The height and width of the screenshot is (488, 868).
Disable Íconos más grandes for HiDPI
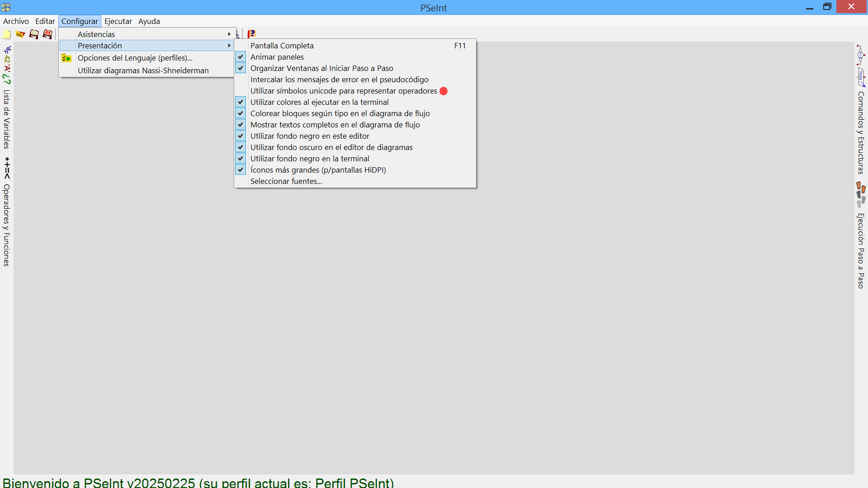(318, 170)
